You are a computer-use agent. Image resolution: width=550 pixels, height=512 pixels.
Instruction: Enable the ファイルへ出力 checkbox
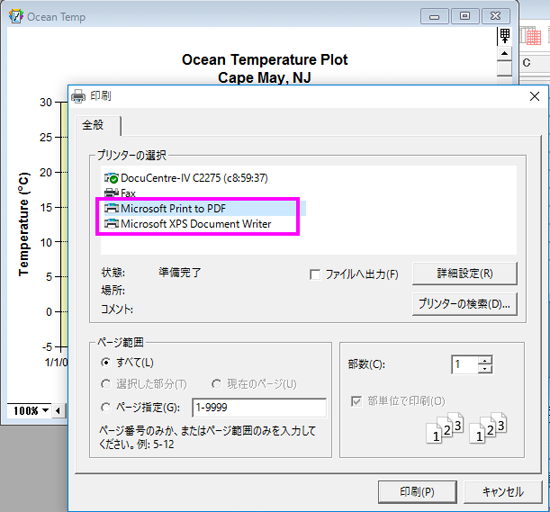click(x=315, y=274)
